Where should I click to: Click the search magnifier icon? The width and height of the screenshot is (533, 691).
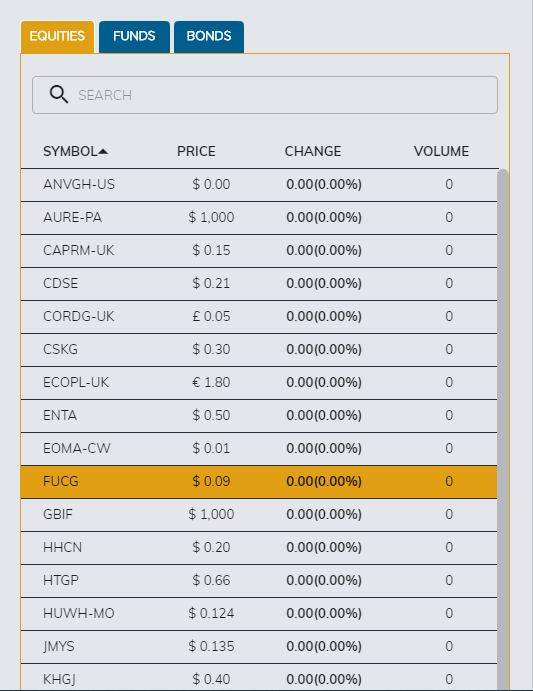(59, 94)
